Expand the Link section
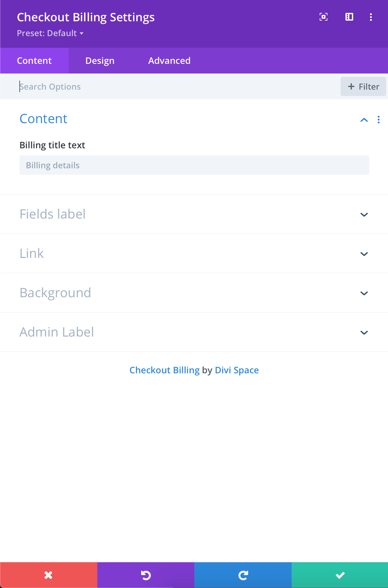Viewport: 388px width, 588px height. tap(194, 253)
